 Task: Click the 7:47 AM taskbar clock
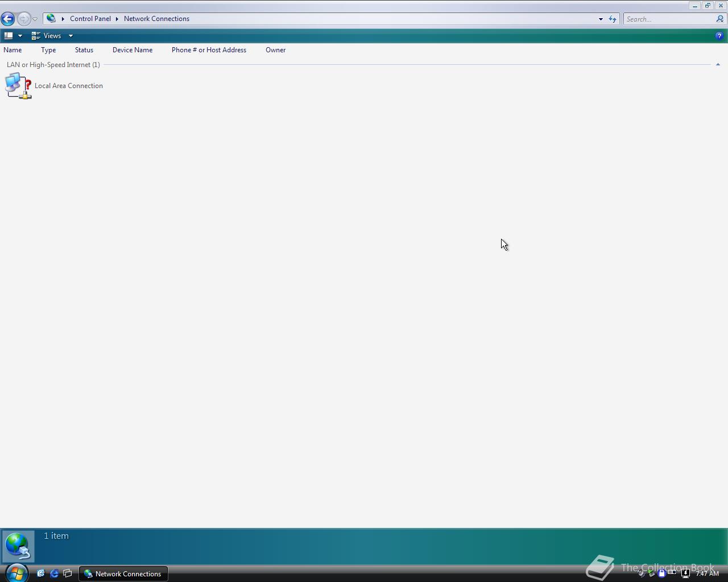pyautogui.click(x=708, y=573)
